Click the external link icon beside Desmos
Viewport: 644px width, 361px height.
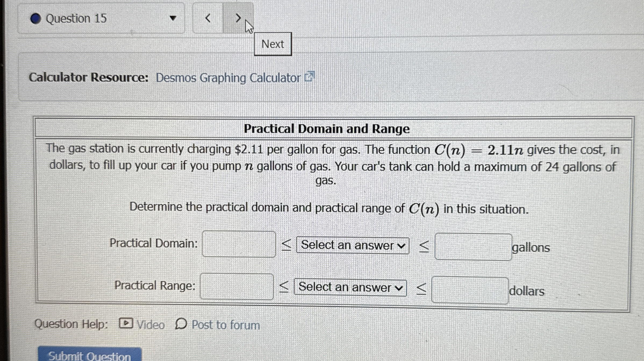pos(309,77)
